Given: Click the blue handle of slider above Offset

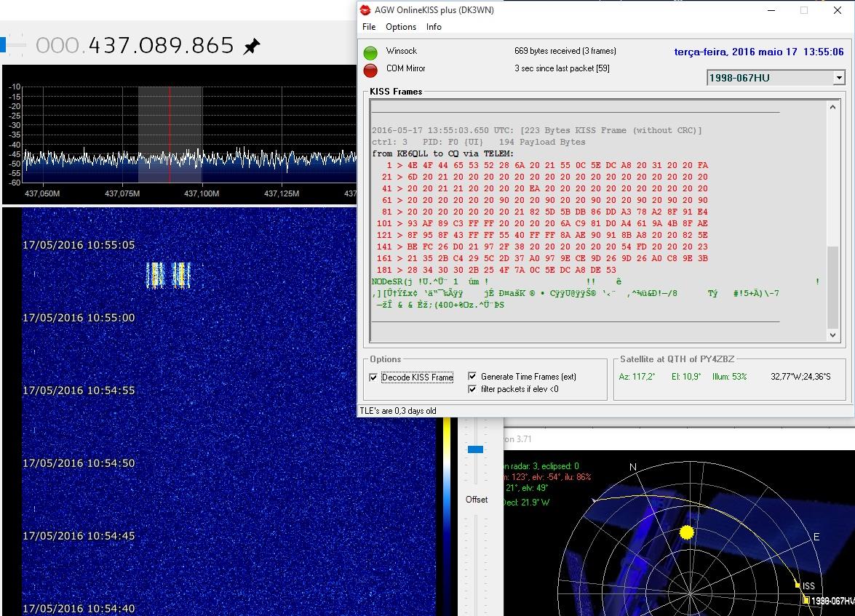Looking at the screenshot, I should [475, 449].
